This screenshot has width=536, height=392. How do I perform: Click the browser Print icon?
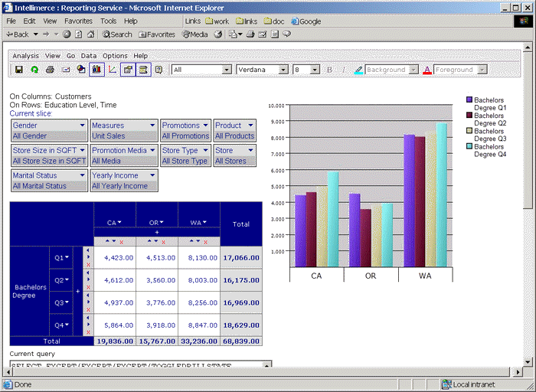click(250, 34)
